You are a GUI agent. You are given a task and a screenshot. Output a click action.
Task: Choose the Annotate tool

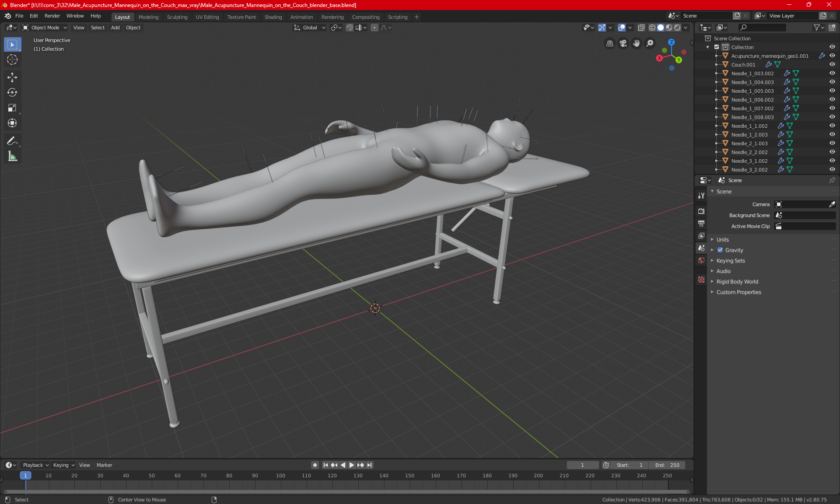(x=12, y=141)
